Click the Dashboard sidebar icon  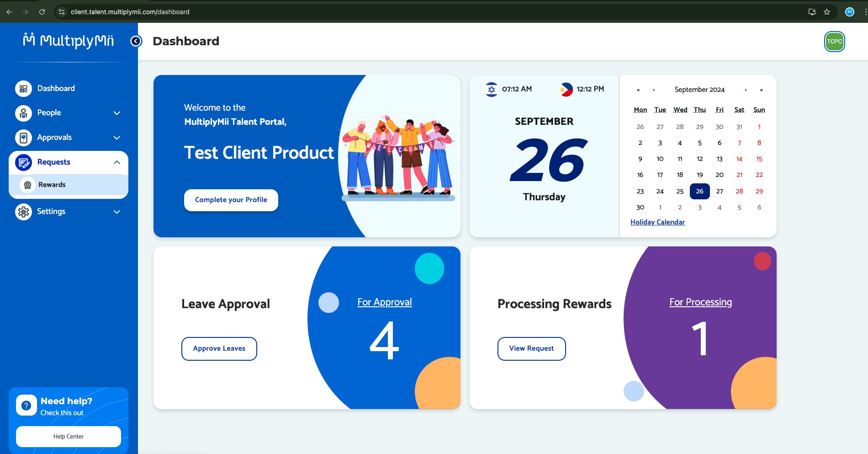coord(23,88)
